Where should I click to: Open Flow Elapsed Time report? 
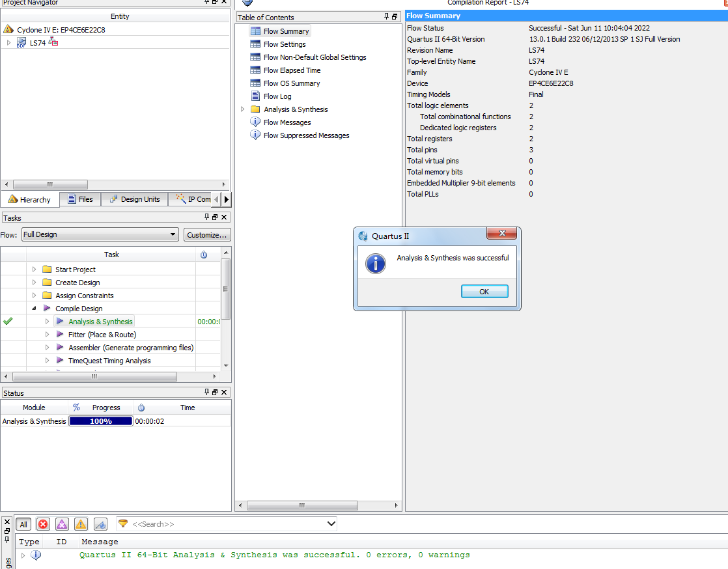292,70
